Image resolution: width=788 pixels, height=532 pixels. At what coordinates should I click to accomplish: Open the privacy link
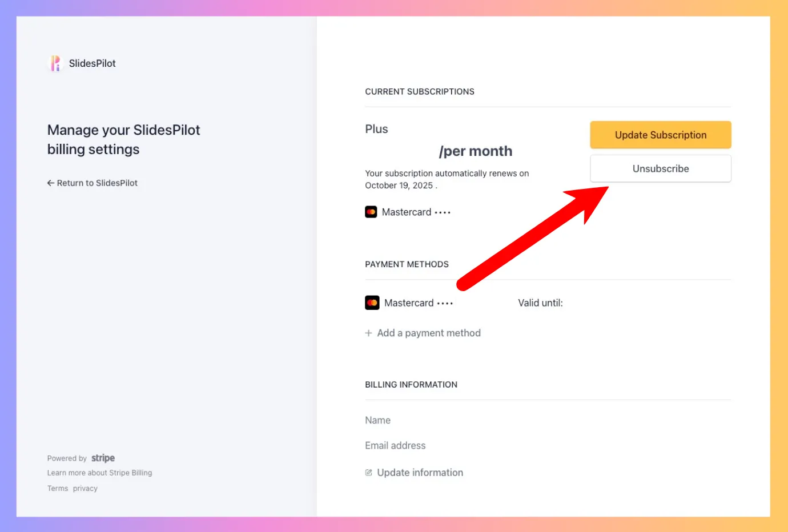(85, 489)
